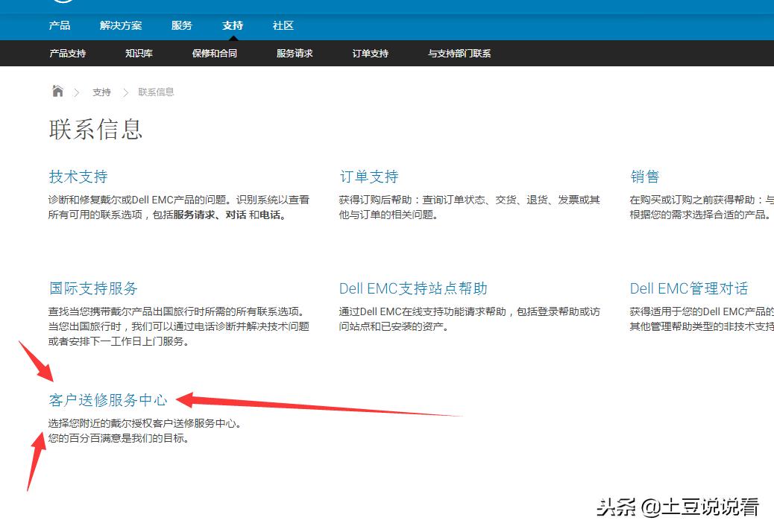Image resolution: width=774 pixels, height=532 pixels.
Task: Open 订单支持 in the support bar
Action: coord(369,53)
